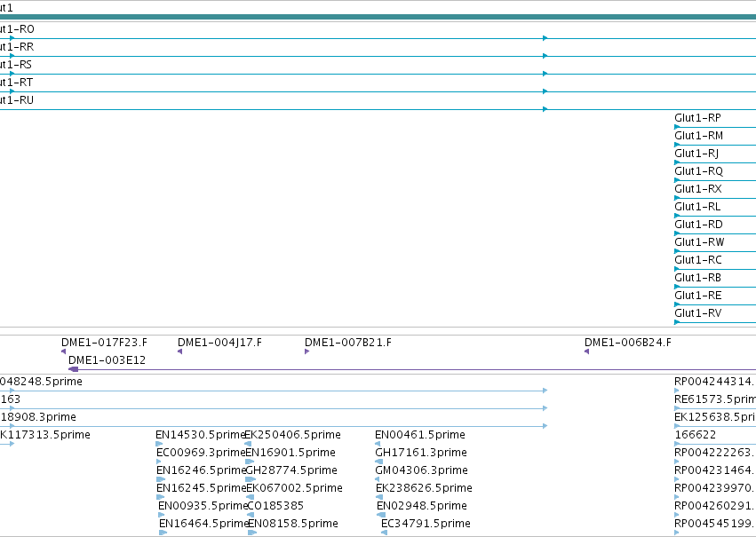Click the RE61573.5prime label

click(715, 399)
